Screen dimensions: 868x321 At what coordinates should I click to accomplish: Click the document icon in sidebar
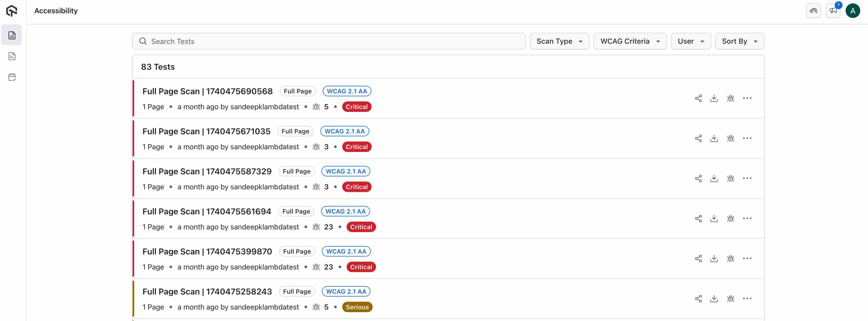pos(12,35)
